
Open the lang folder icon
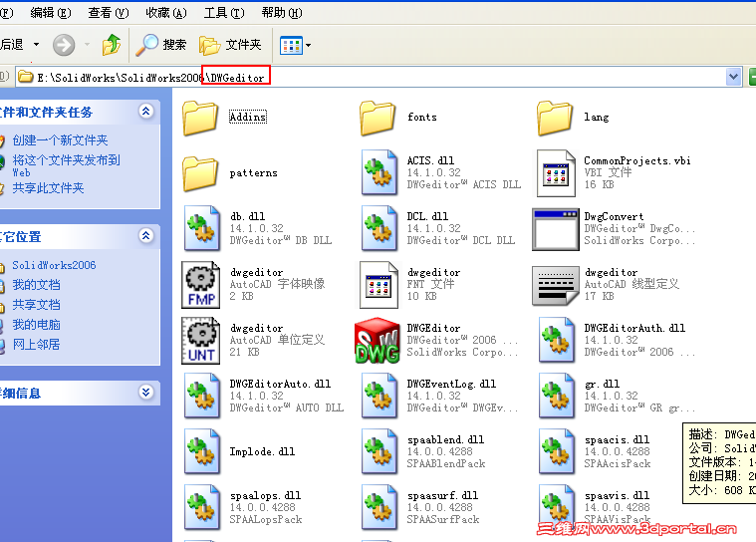click(555, 118)
